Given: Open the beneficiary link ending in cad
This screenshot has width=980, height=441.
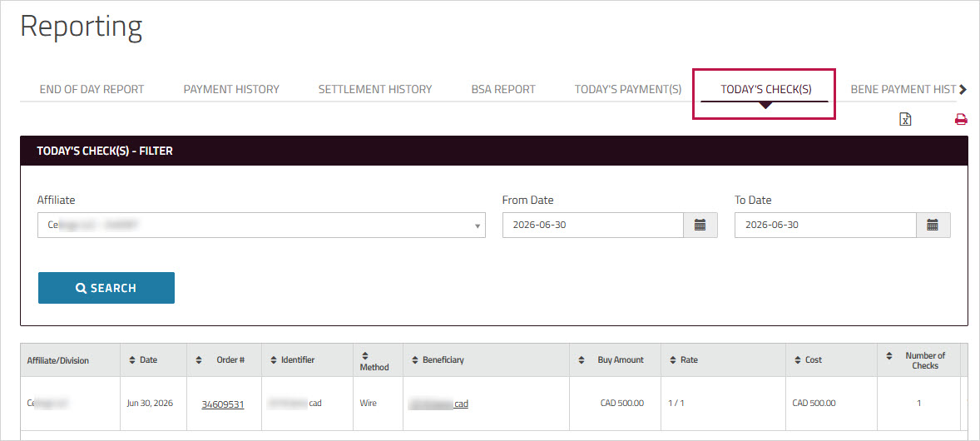Looking at the screenshot, I should click(438, 404).
